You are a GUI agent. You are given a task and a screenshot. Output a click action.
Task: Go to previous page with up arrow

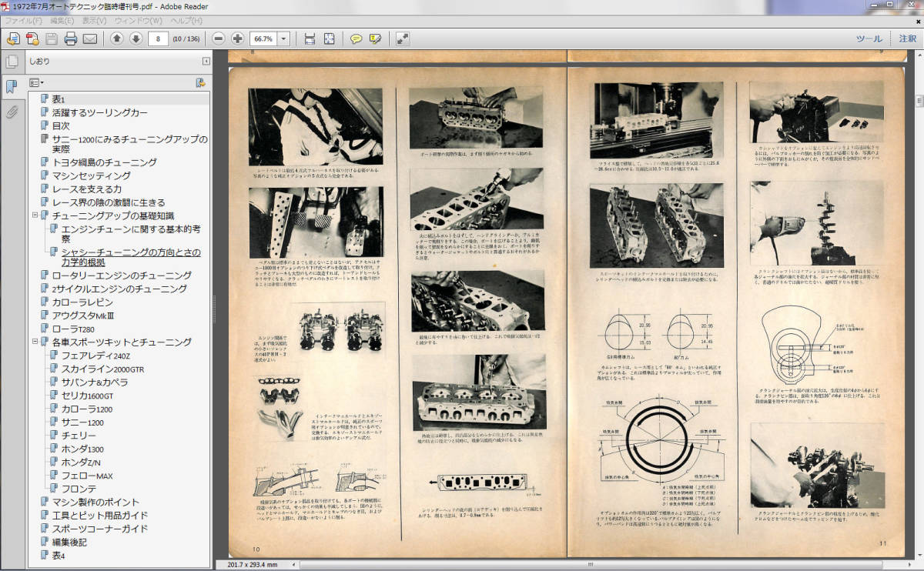[116, 38]
